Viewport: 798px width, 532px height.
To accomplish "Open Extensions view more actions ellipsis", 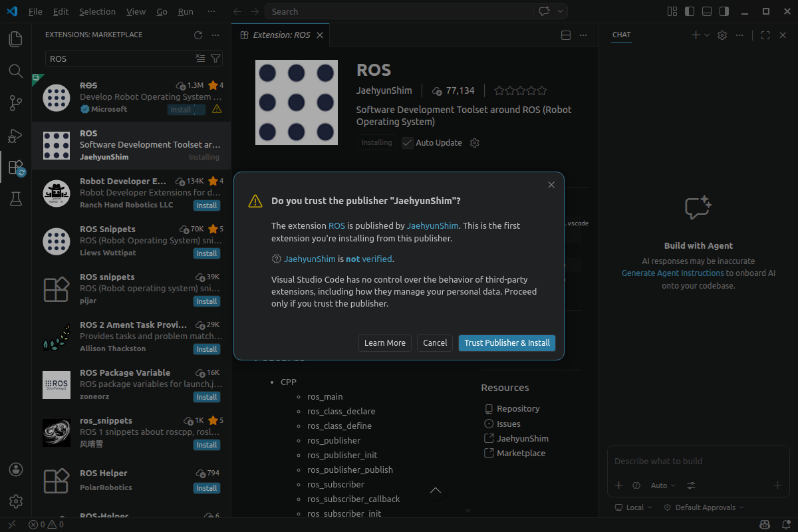I will [215, 35].
